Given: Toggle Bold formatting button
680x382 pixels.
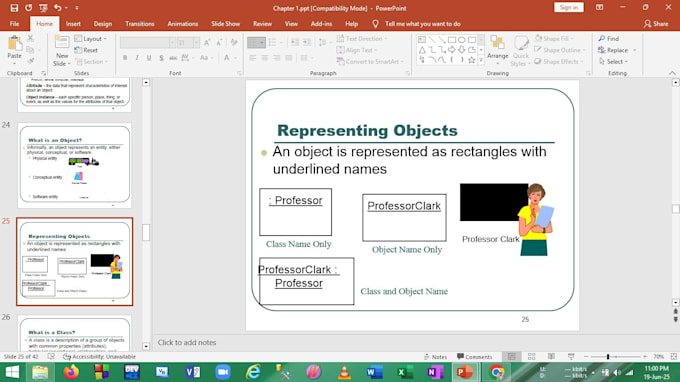Looking at the screenshot, I should click(125, 58).
